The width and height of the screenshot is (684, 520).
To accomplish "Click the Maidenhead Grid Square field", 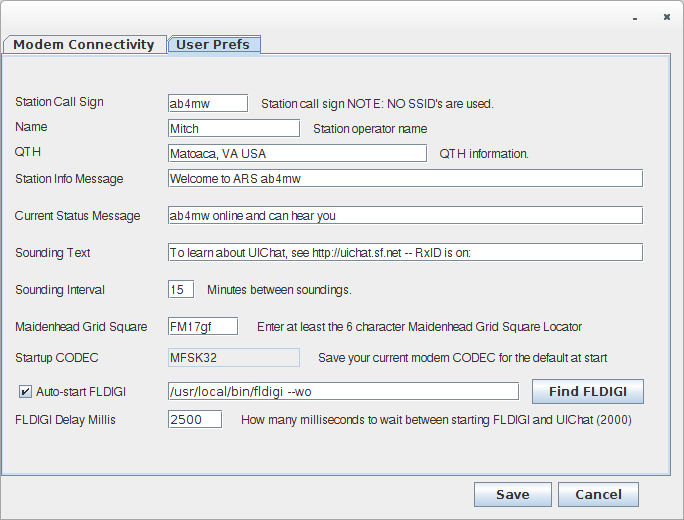I will coord(203,326).
